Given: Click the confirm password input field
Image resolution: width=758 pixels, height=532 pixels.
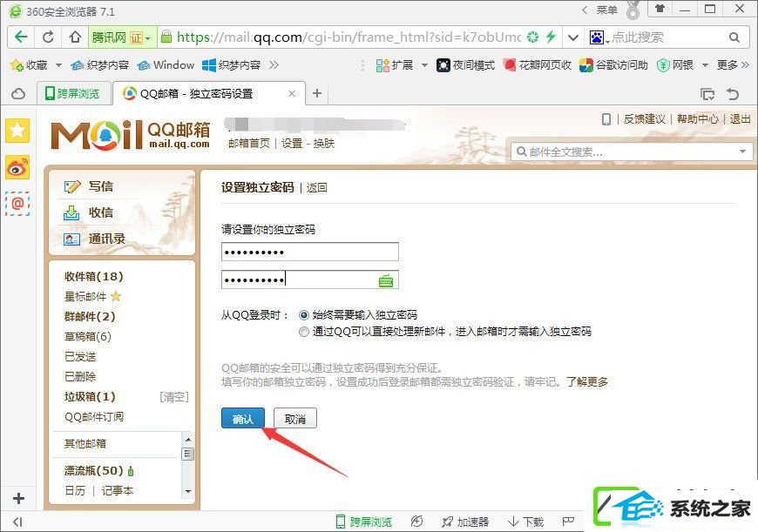Looking at the screenshot, I should point(310,279).
